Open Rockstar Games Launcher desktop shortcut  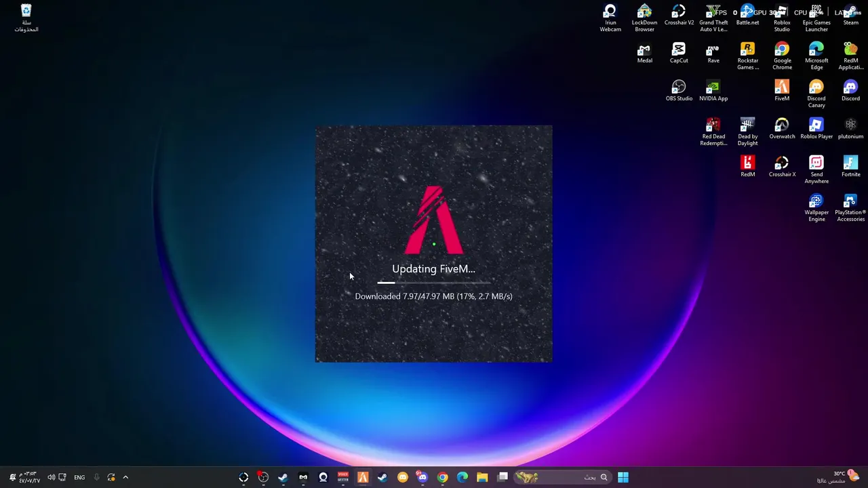(x=747, y=56)
